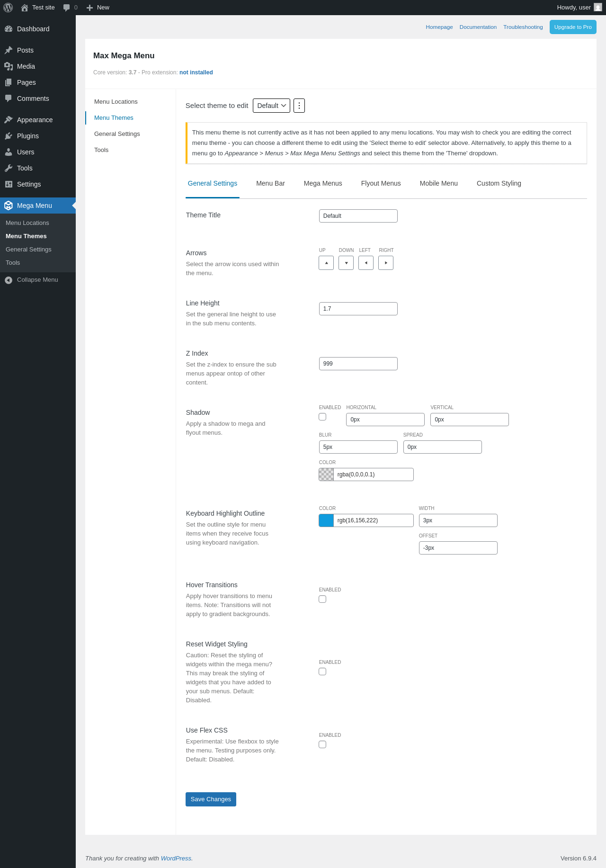
Task: Enable the Shadow checkbox
Action: 322,417
